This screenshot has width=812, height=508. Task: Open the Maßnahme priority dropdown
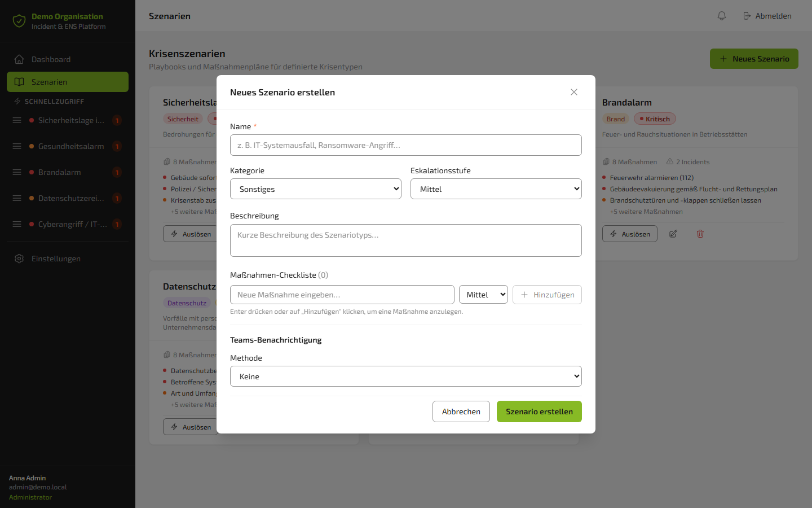pos(484,295)
